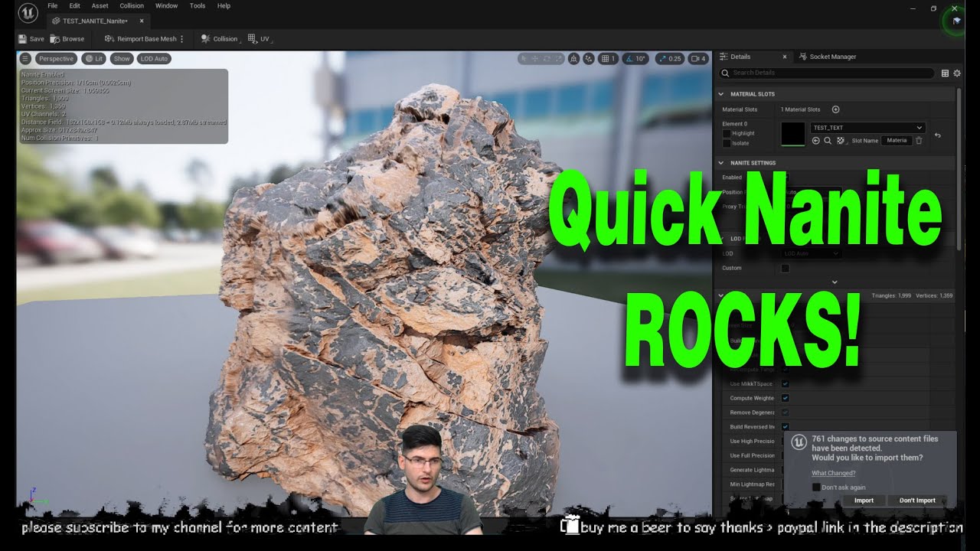Switch to the Socket Manager tab
Viewport: 980px width, 551px height.
(x=827, y=57)
